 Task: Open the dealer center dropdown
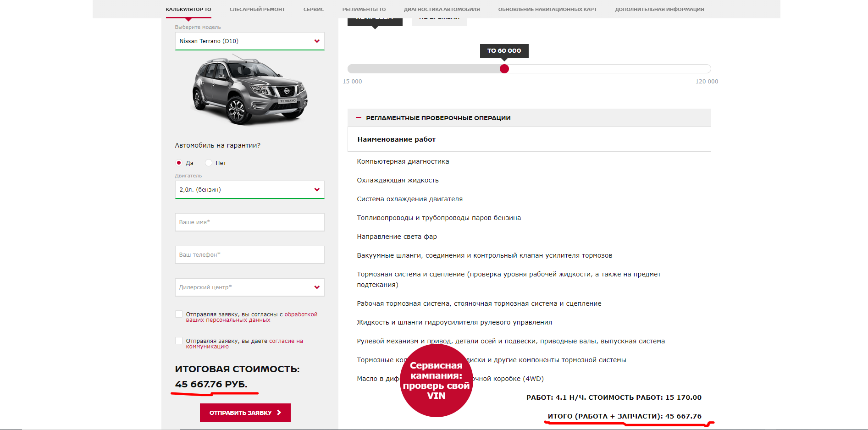tap(249, 287)
